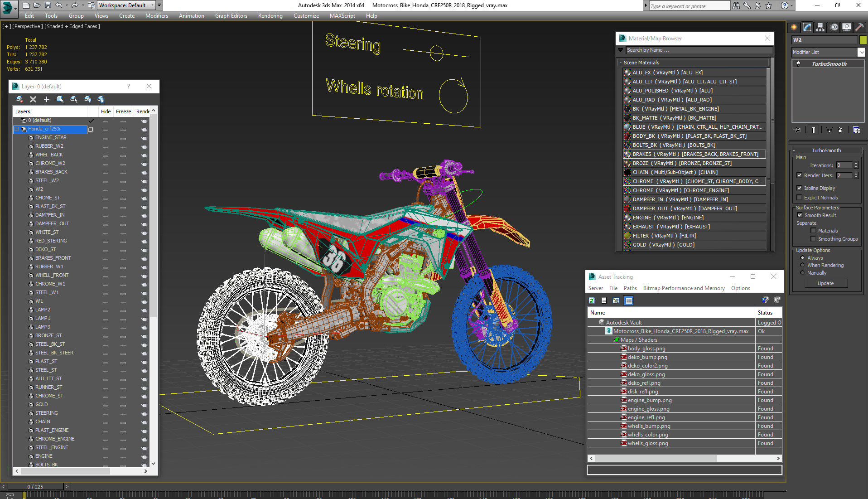Open the undo history dropdown arrow
The image size is (868, 499).
point(66,5)
